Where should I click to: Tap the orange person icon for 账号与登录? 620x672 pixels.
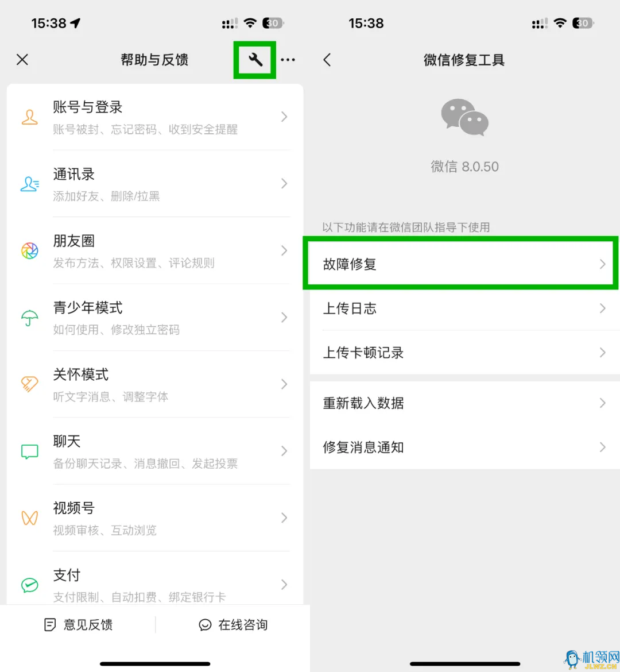pos(29,117)
